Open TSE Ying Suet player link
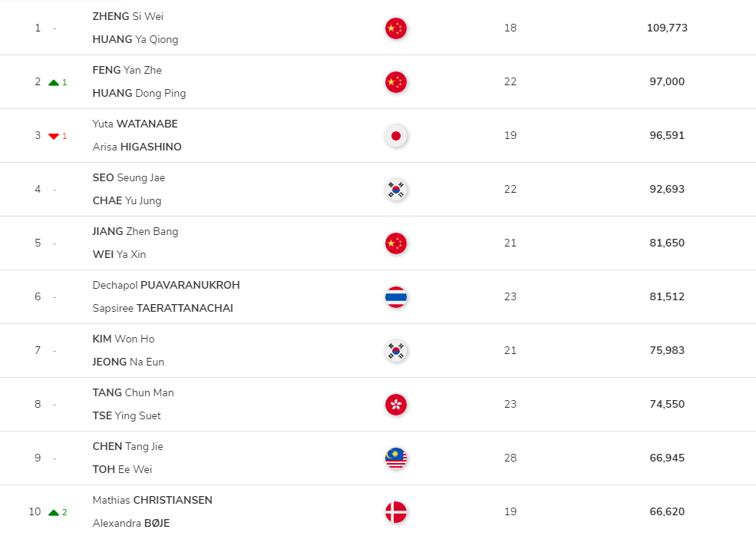 tap(127, 416)
